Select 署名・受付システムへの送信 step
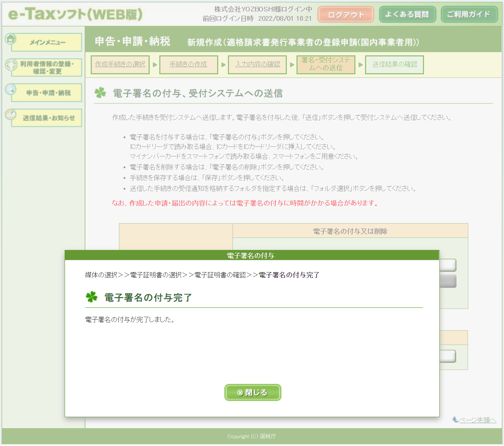504x446 pixels. click(326, 64)
